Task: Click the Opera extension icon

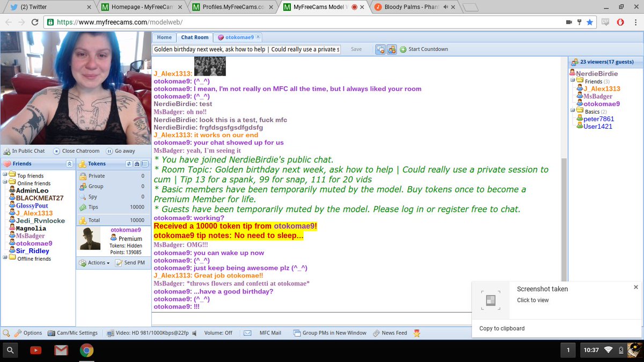Action: [619, 22]
